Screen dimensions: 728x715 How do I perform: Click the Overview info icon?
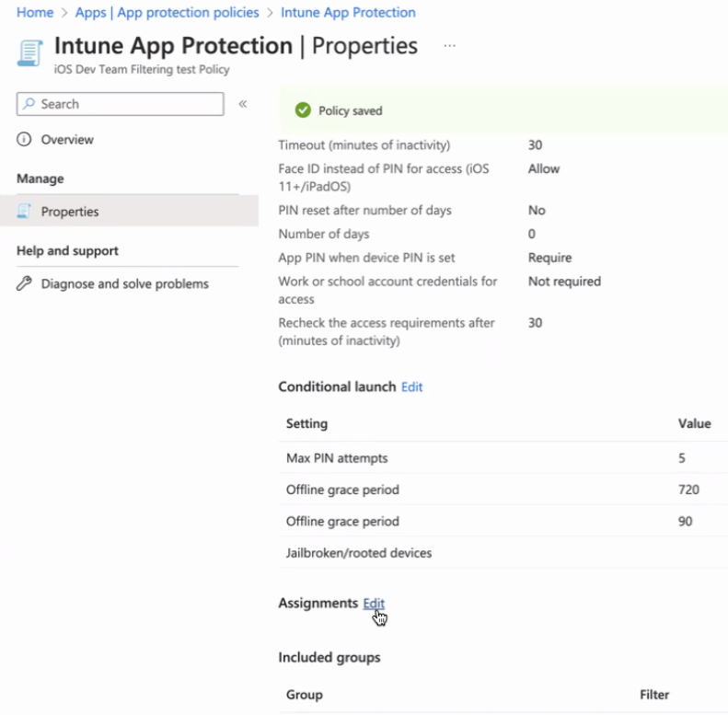24,139
